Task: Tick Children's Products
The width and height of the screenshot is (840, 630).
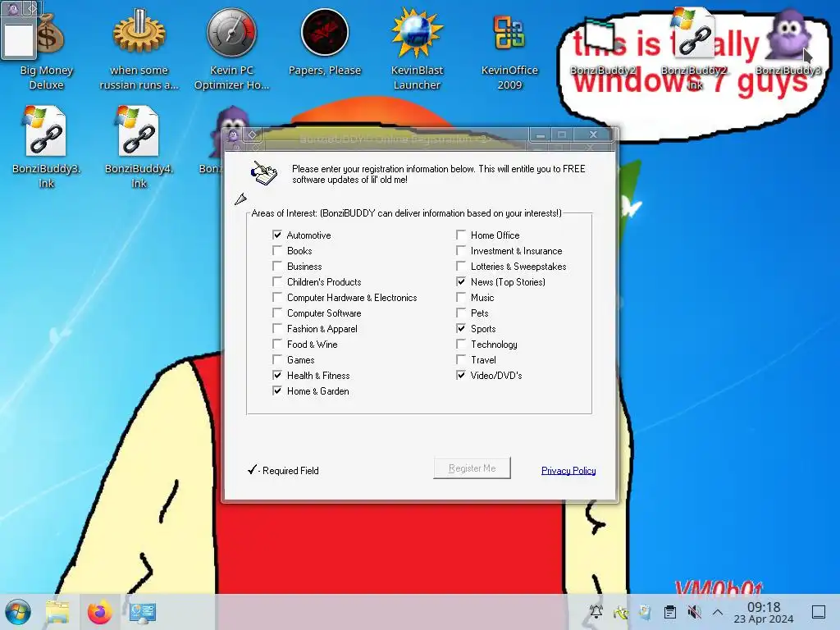Action: pos(277,281)
